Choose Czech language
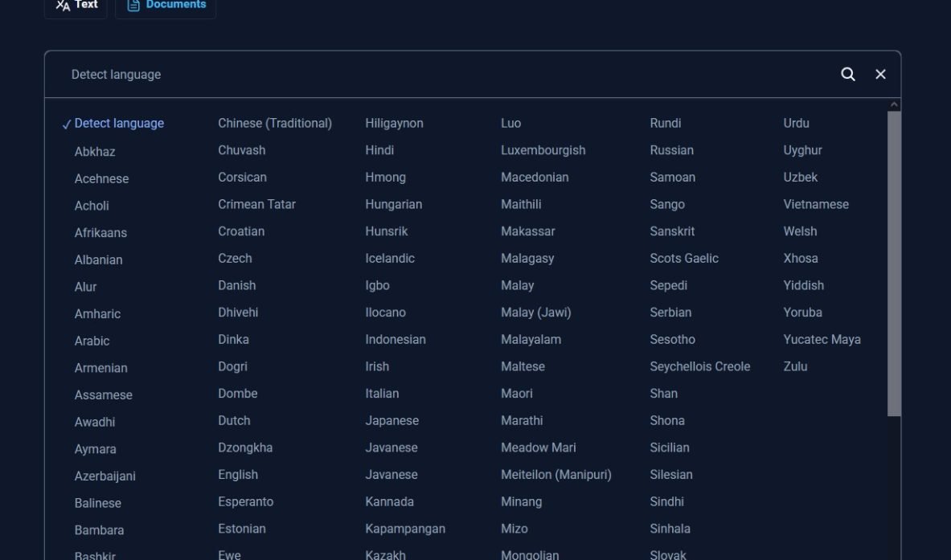Viewport: 951px width, 560px height. [x=235, y=259]
